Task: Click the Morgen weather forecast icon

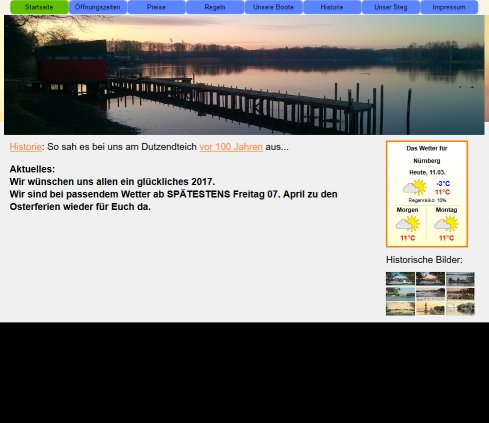Action: (407, 224)
